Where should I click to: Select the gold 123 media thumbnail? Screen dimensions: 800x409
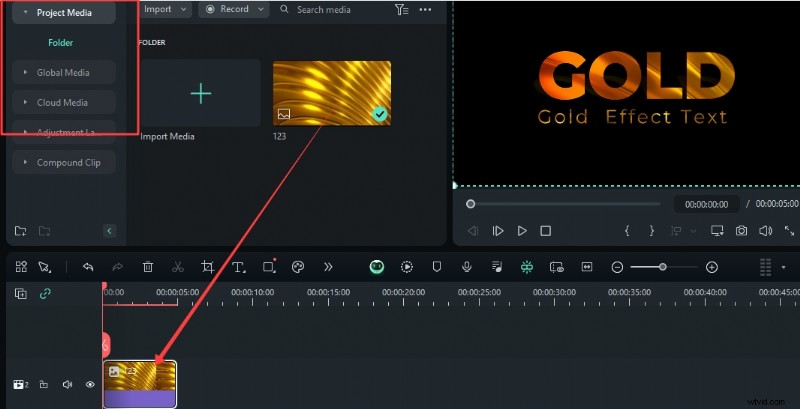[332, 93]
